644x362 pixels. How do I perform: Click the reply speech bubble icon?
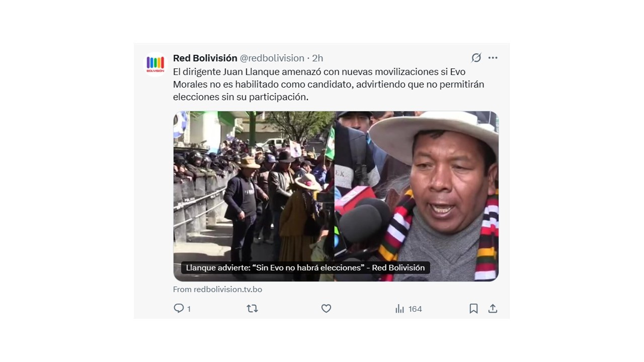click(179, 308)
